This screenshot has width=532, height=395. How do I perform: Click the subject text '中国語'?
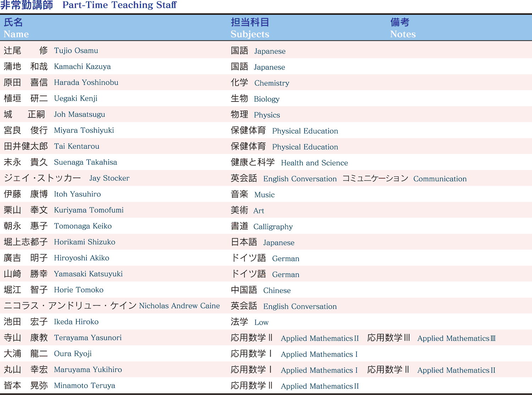pyautogui.click(x=244, y=290)
